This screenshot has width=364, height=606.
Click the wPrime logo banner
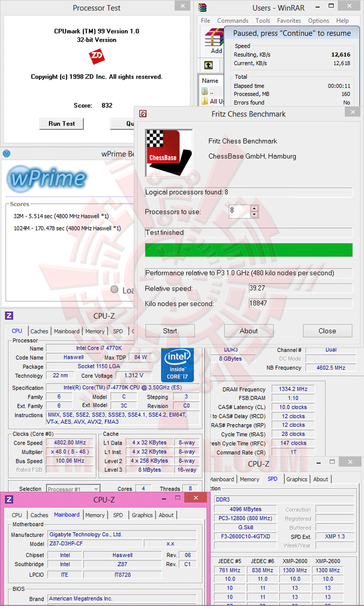(47, 179)
